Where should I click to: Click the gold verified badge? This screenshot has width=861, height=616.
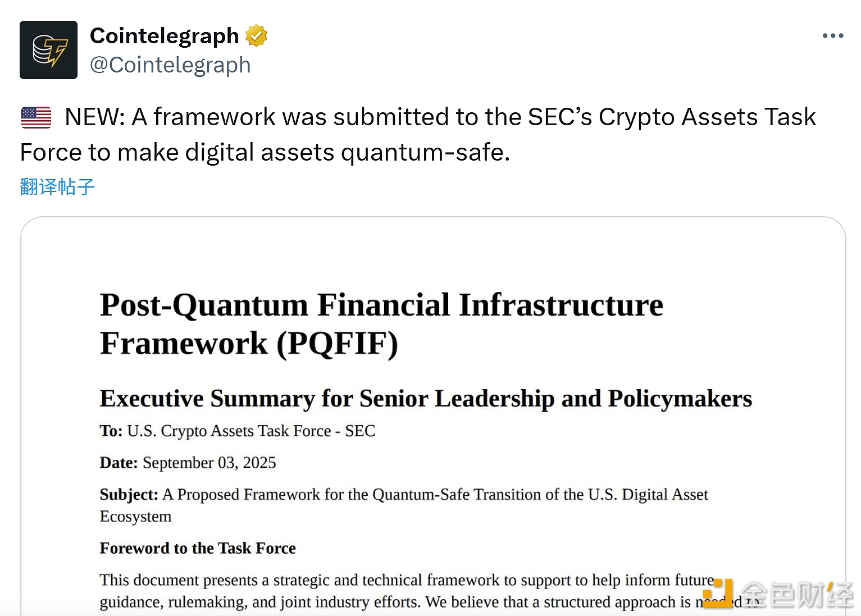257,36
